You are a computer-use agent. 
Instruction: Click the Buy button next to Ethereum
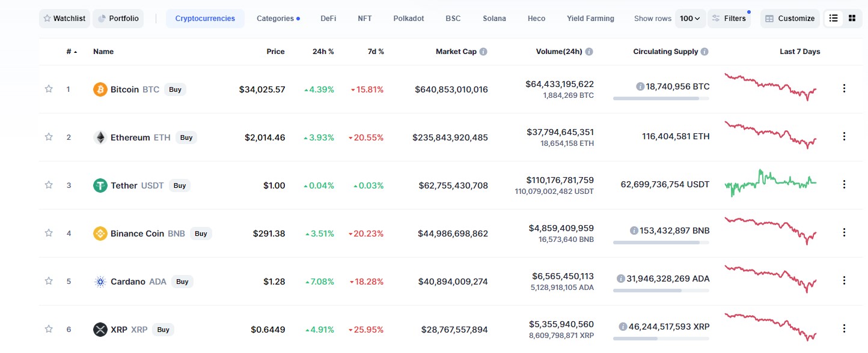click(186, 137)
